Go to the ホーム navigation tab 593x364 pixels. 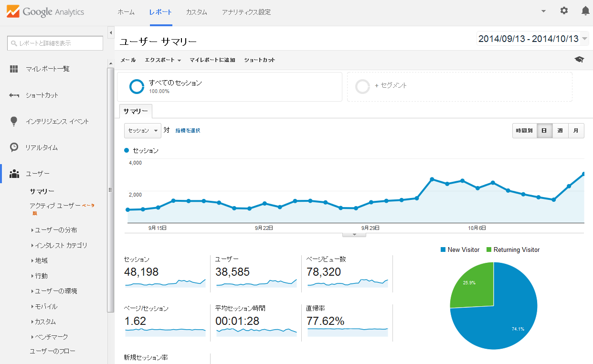pyautogui.click(x=126, y=12)
